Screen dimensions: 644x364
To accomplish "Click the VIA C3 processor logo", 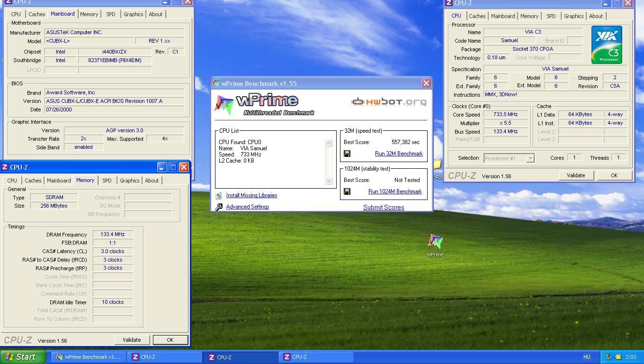I will point(607,45).
